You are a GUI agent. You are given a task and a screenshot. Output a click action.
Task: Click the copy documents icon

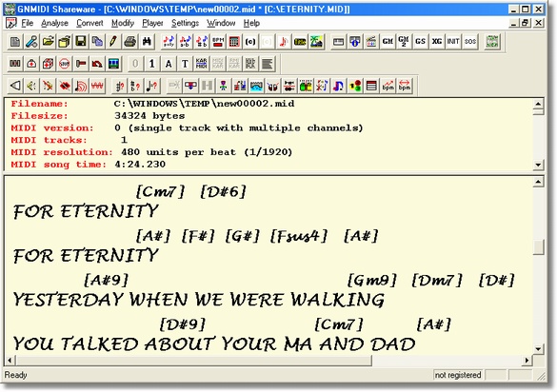[97, 42]
